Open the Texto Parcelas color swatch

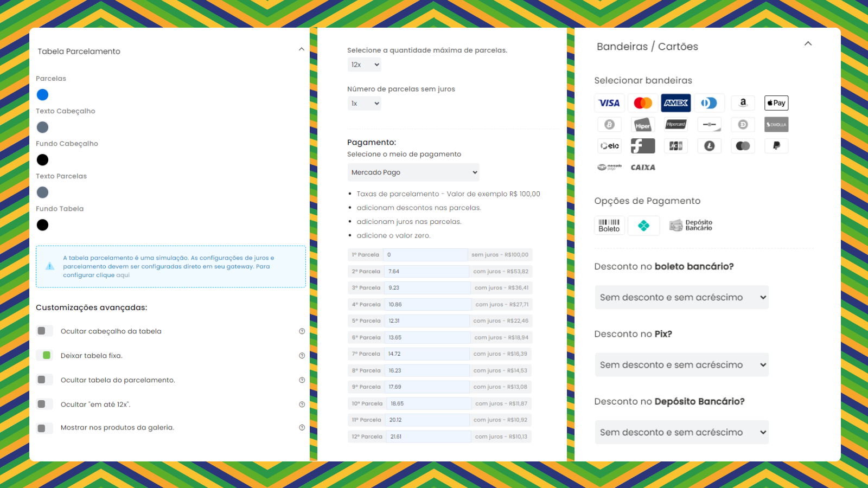point(42,192)
